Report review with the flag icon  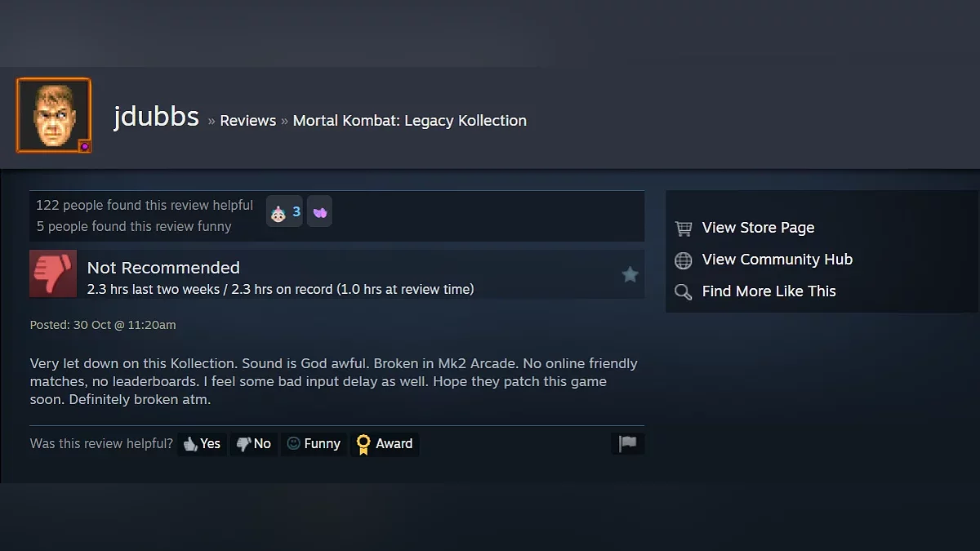tap(627, 443)
